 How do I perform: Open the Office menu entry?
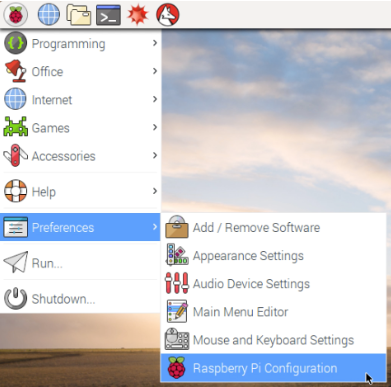(80, 71)
